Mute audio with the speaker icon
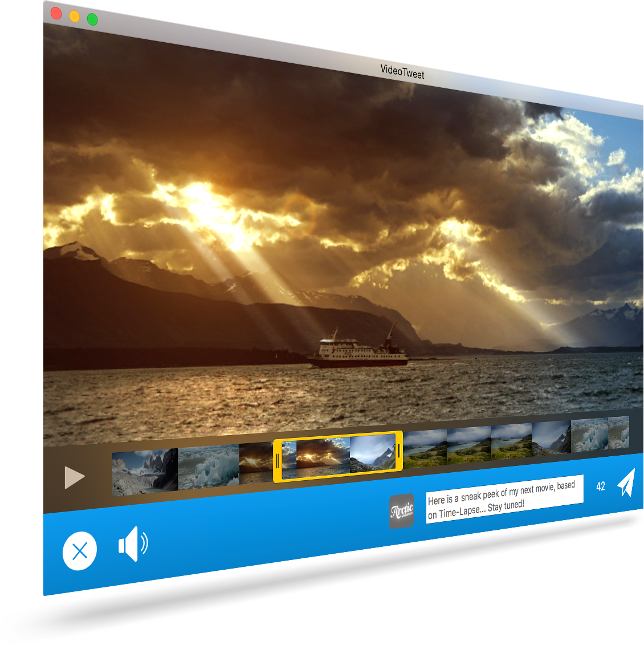The width and height of the screenshot is (644, 645). (132, 544)
